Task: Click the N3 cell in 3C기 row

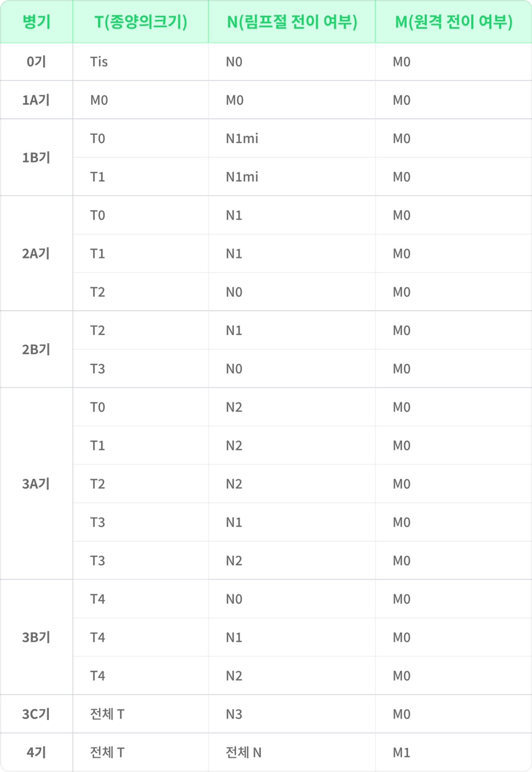Action: [234, 714]
